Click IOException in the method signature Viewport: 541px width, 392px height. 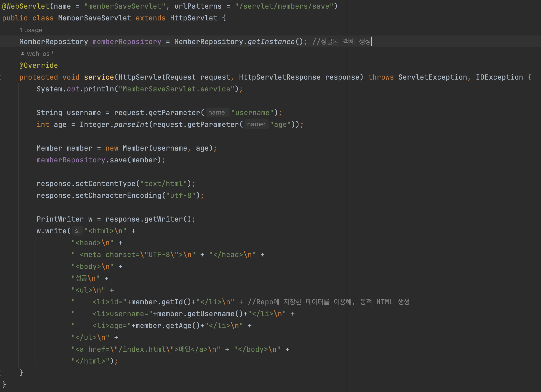tap(499, 77)
